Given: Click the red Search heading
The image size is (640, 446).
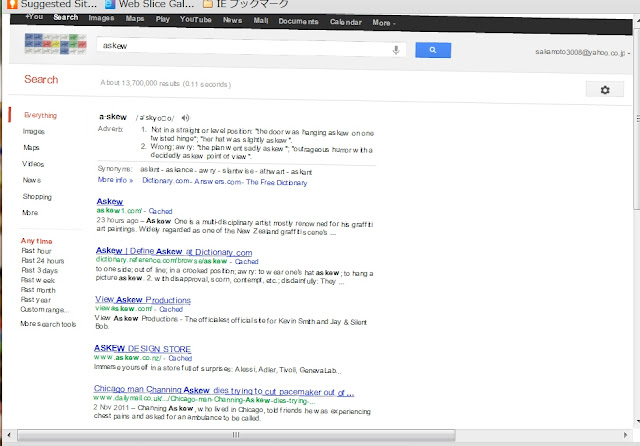Looking at the screenshot, I should pyautogui.click(x=41, y=79).
